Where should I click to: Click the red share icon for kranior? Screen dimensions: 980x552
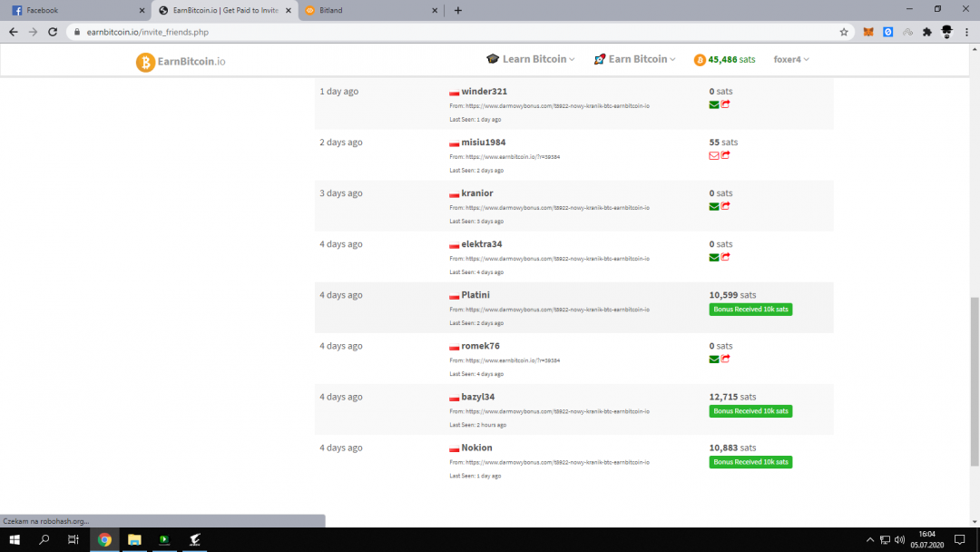[x=726, y=206]
